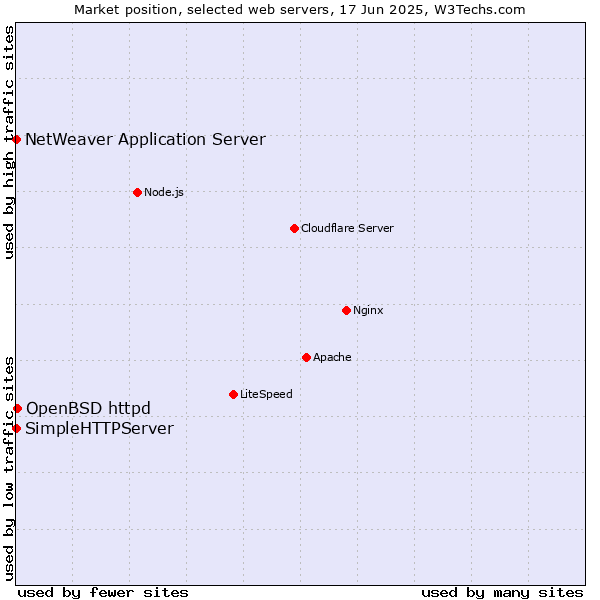
Task: Select the 'SimpleHTTPServer' label
Action: (99, 428)
